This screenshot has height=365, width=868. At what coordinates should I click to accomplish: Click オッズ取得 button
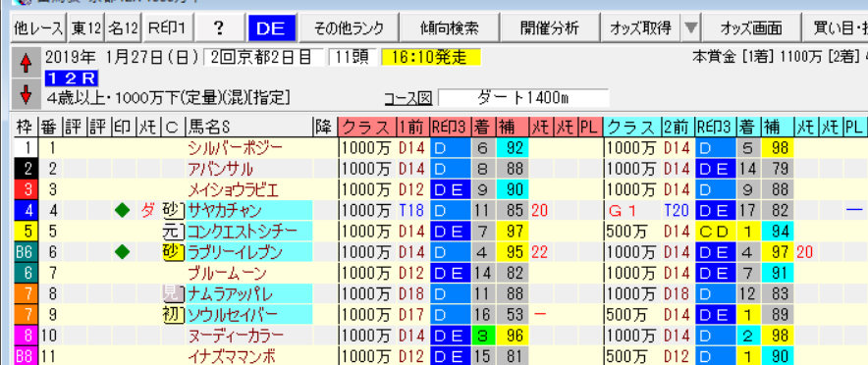pos(640,27)
